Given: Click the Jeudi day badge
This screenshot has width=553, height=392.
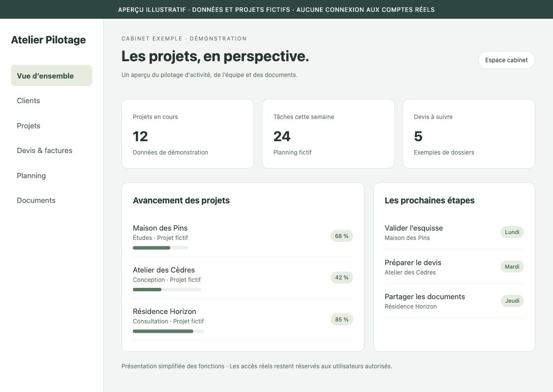Looking at the screenshot, I should [512, 301].
